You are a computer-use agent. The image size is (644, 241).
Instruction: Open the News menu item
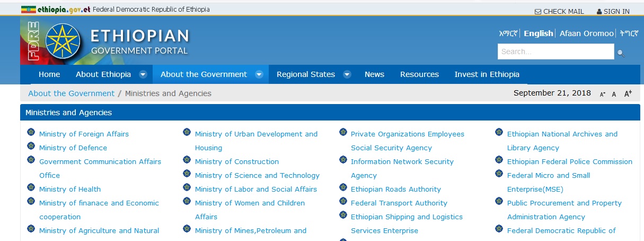(x=374, y=74)
